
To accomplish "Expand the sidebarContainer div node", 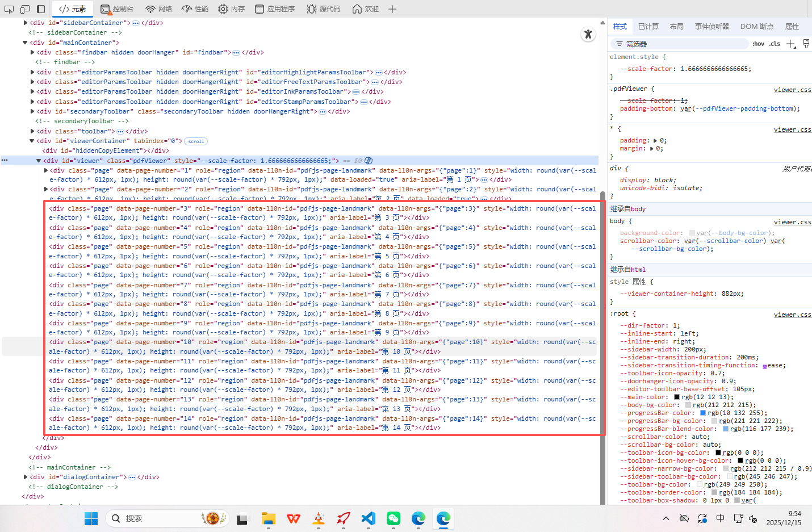I will click(26, 23).
